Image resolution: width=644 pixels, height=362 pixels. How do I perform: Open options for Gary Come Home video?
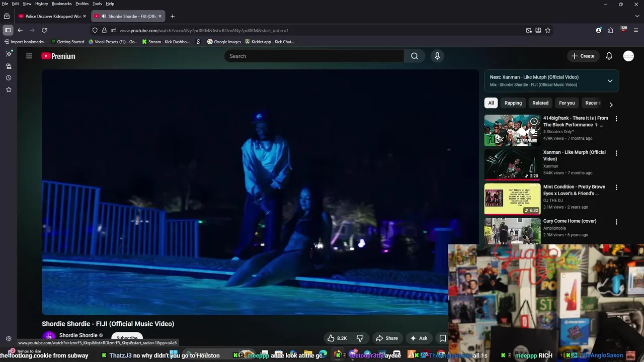[616, 222]
